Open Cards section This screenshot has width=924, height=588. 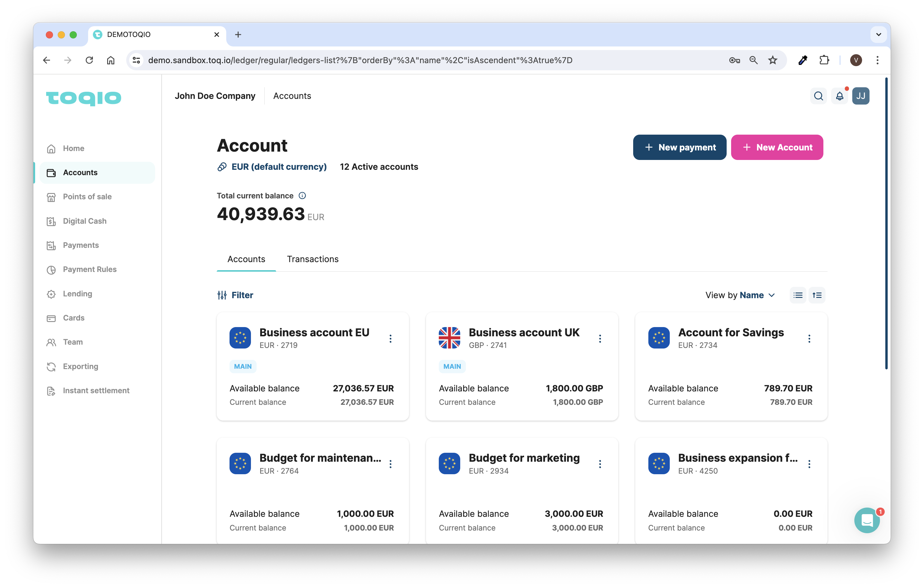tap(97, 318)
